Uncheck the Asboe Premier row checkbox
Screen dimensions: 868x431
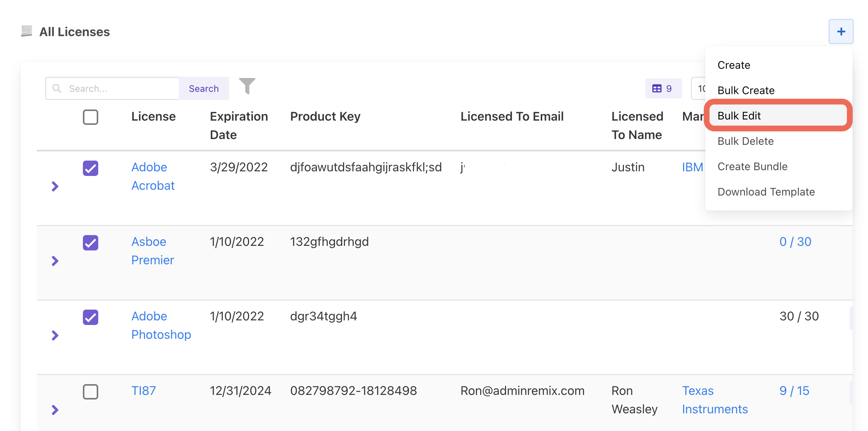tap(91, 243)
